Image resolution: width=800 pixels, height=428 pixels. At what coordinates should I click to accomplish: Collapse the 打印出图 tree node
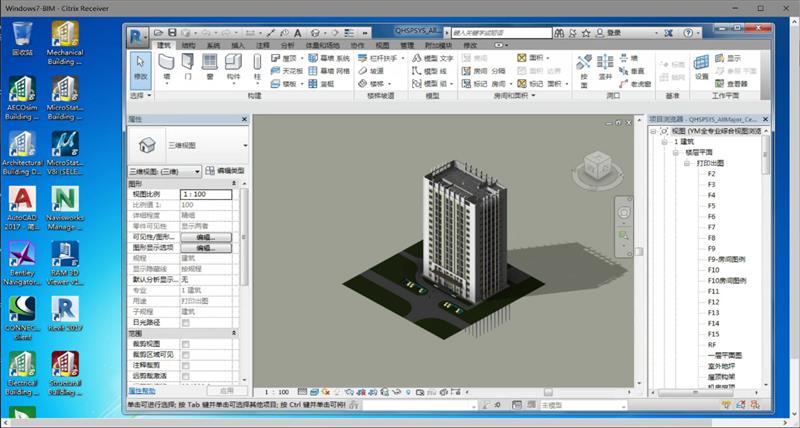[688, 163]
